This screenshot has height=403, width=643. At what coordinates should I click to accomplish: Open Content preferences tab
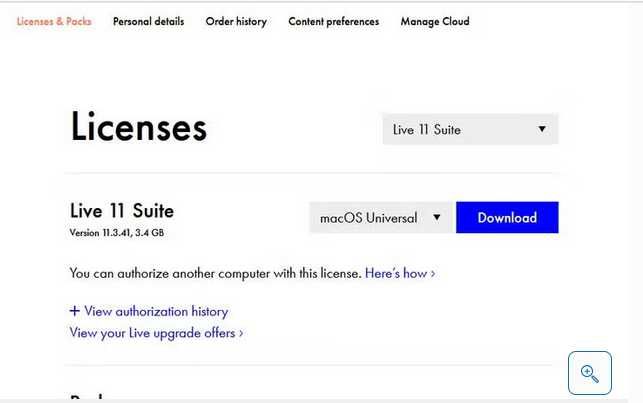(334, 21)
